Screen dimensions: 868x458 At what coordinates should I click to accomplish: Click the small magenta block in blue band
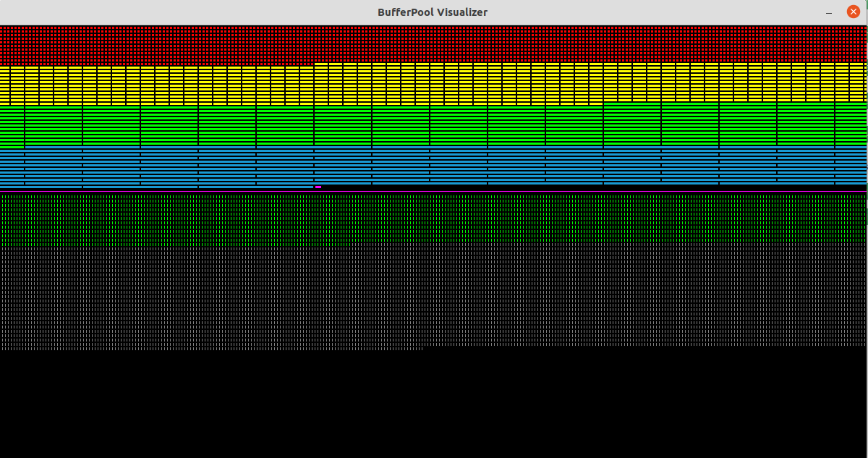(x=318, y=187)
